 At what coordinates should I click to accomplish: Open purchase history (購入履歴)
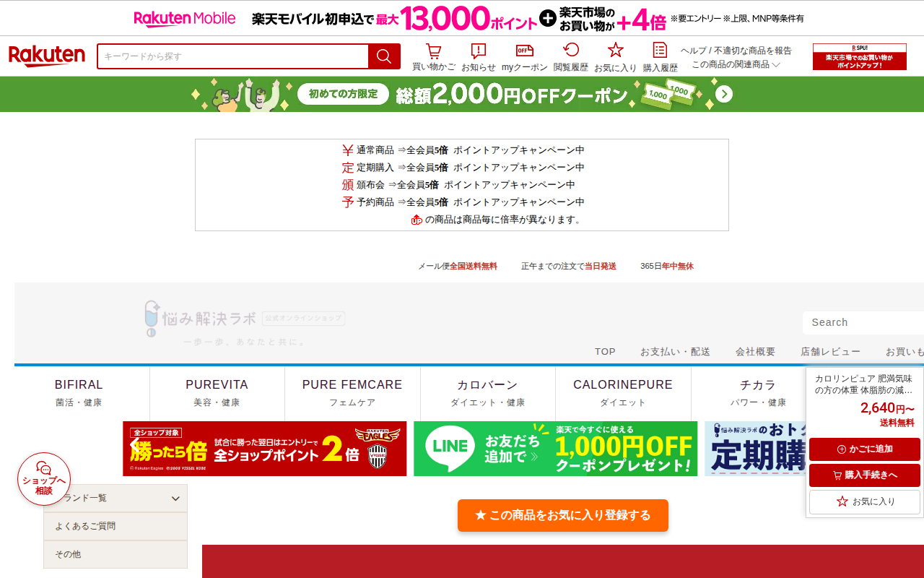[660, 57]
